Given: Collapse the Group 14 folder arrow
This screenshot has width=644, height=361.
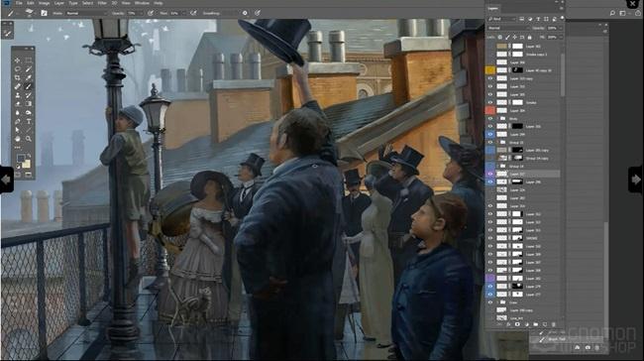Looking at the screenshot, I should (x=497, y=166).
